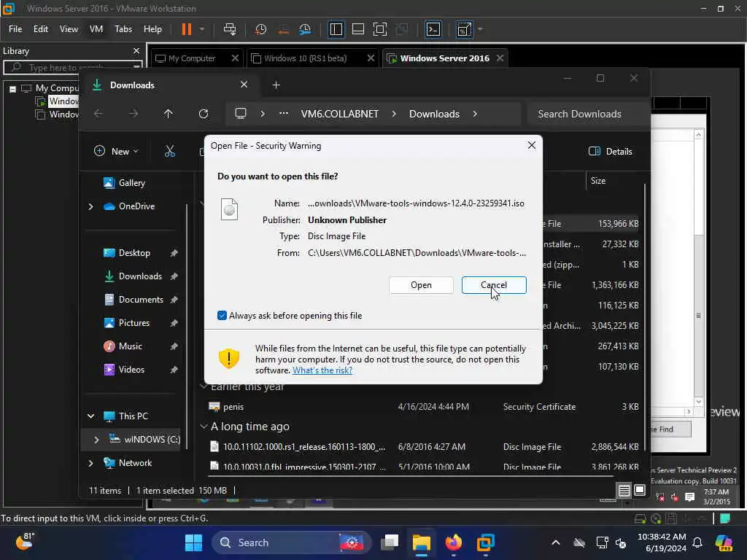747x560 pixels.
Task: Open the View menu in VMware
Action: [69, 29]
